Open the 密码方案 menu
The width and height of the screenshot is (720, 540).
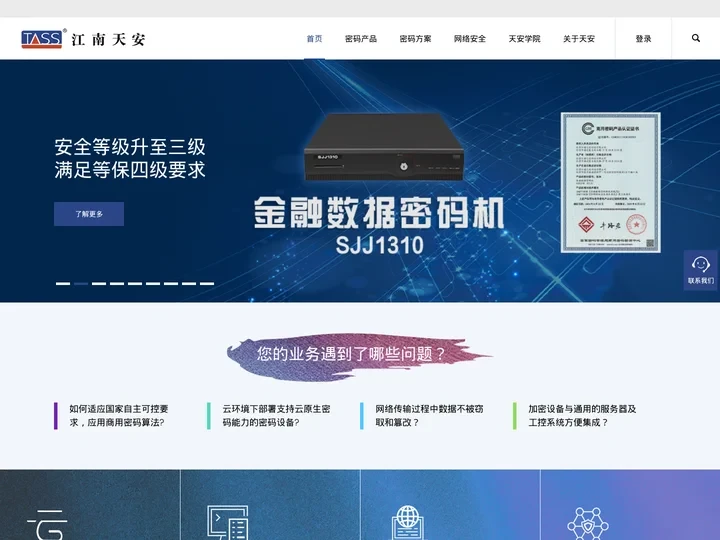416,39
